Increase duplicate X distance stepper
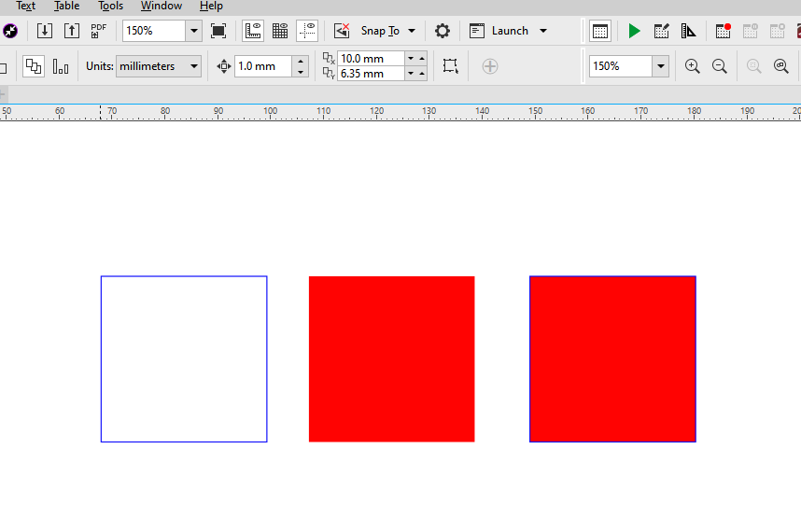This screenshot has width=801, height=532. pyautogui.click(x=422, y=58)
